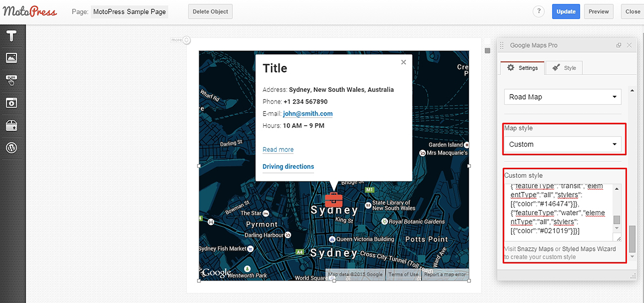Click the Delete Object button
644x303 pixels.
tap(211, 12)
